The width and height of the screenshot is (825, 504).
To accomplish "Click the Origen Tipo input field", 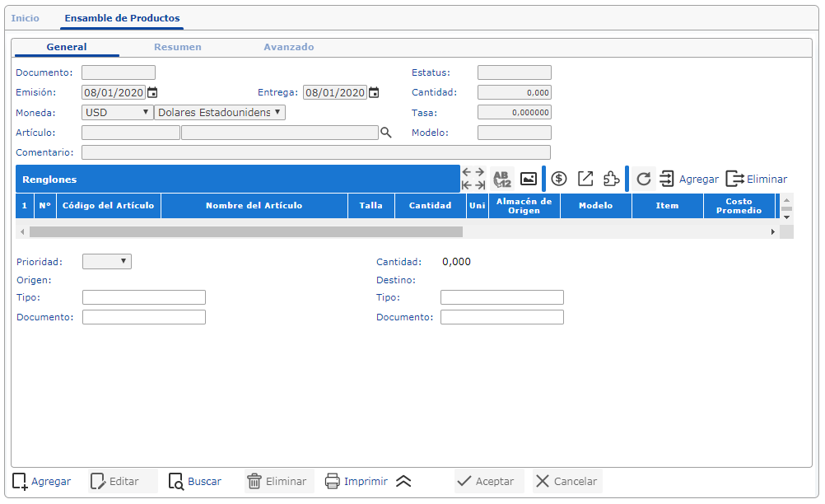I will pyautogui.click(x=144, y=297).
